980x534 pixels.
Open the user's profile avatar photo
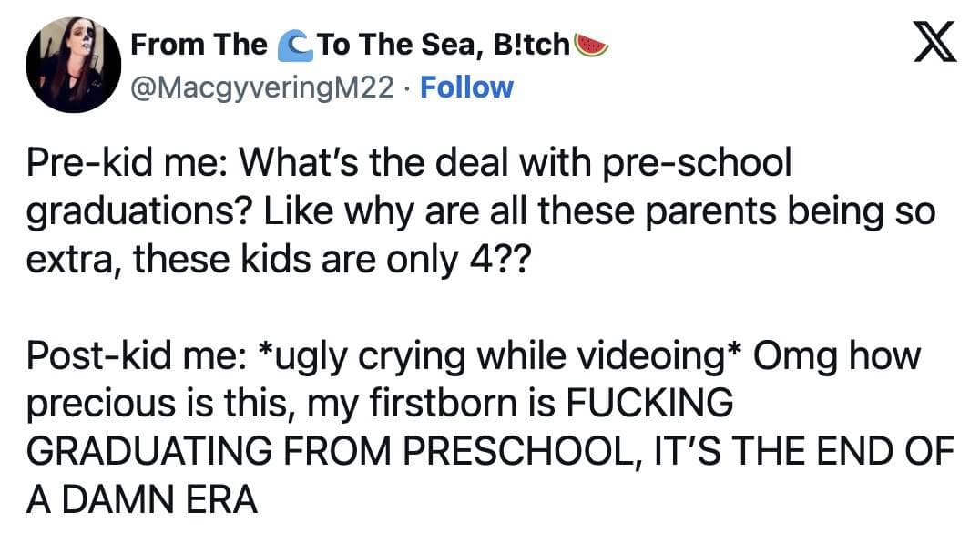point(75,66)
